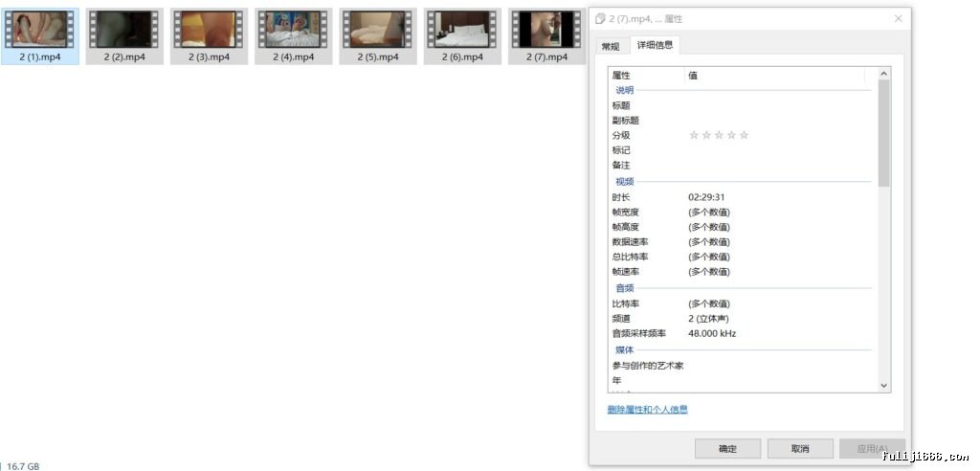This screenshot has height=471, width=980.
Task: Click the 2 (2).mp4 file name label
Action: pyautogui.click(x=124, y=56)
